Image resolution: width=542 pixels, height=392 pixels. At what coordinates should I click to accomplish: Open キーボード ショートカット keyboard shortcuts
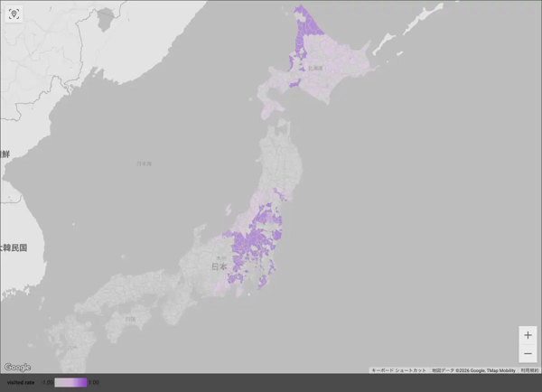[398, 370]
